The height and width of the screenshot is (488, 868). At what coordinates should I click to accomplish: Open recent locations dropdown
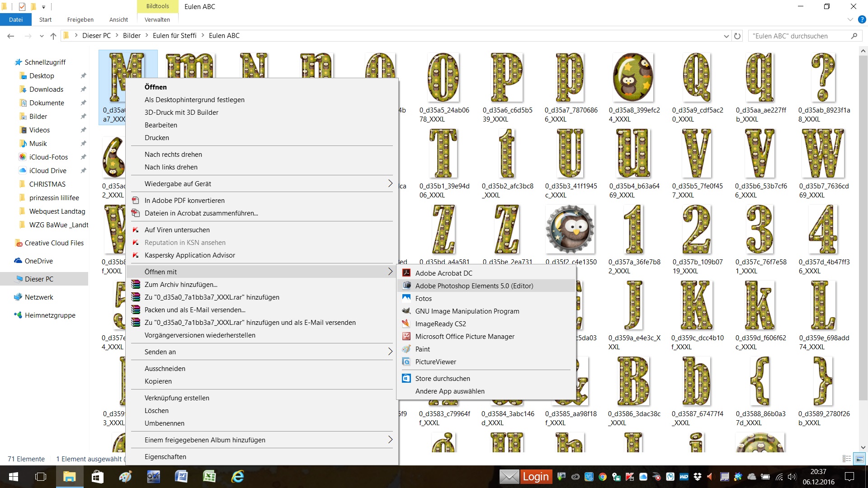click(x=42, y=36)
